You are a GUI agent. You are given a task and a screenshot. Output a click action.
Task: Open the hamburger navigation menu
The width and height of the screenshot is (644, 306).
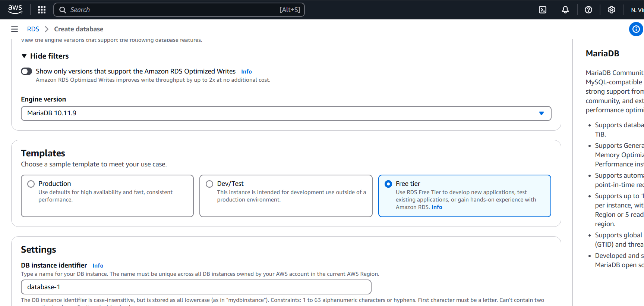(x=15, y=29)
